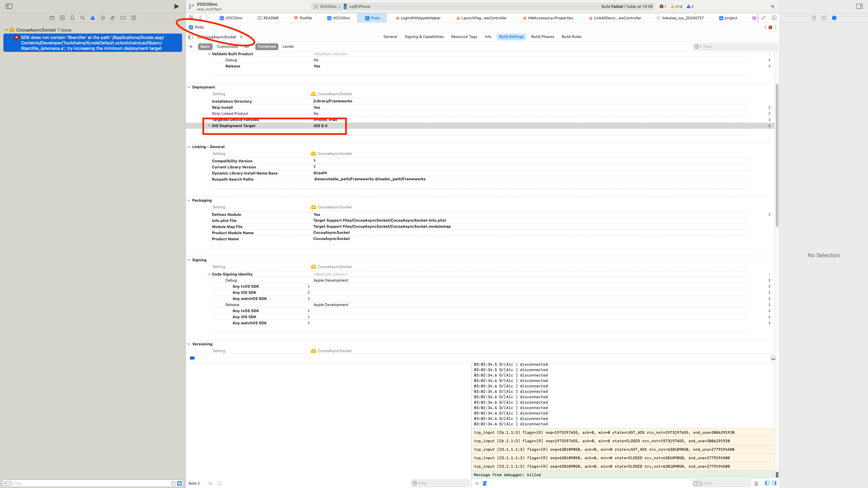Open the Source Control navigator
Viewport: 868px width, 488px height.
click(x=62, y=18)
